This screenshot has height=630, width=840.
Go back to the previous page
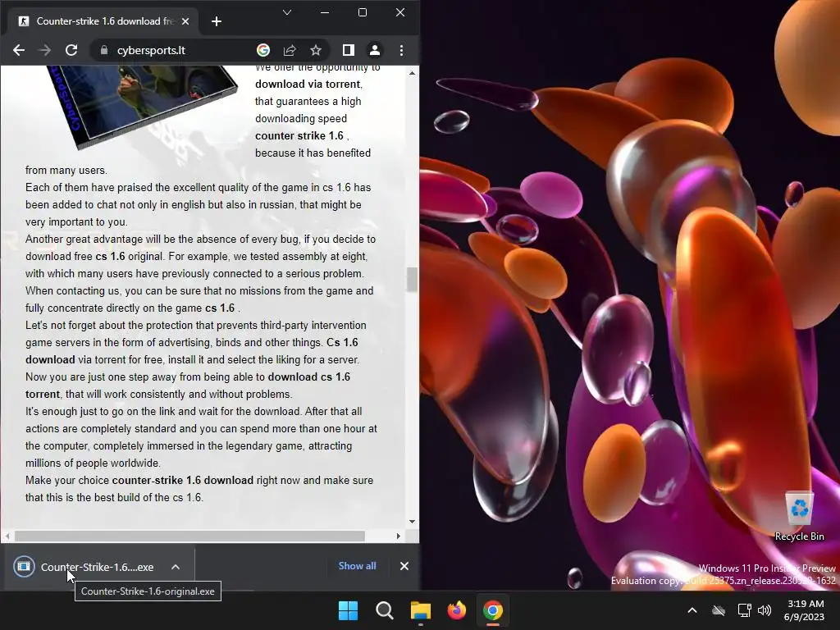[x=19, y=50]
